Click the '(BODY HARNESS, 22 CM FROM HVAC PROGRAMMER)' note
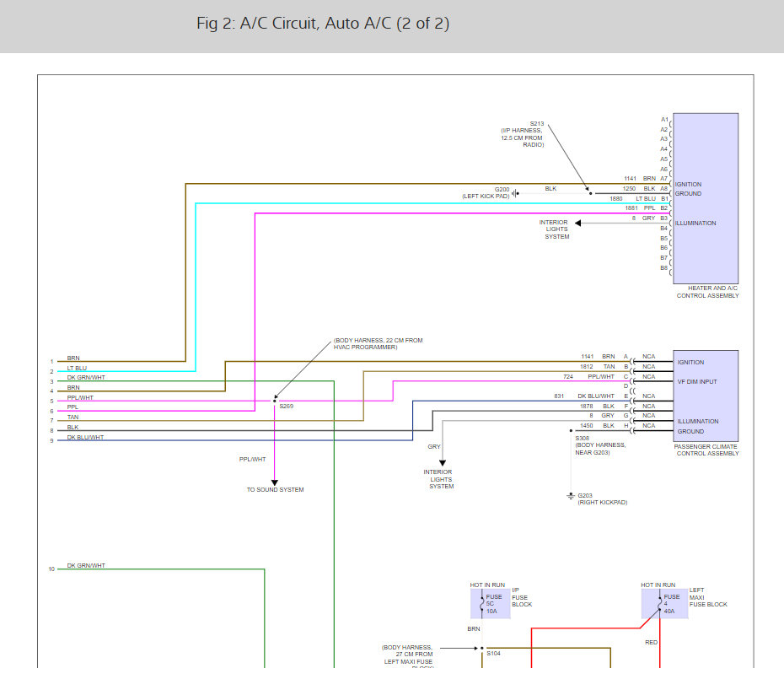 [378, 344]
